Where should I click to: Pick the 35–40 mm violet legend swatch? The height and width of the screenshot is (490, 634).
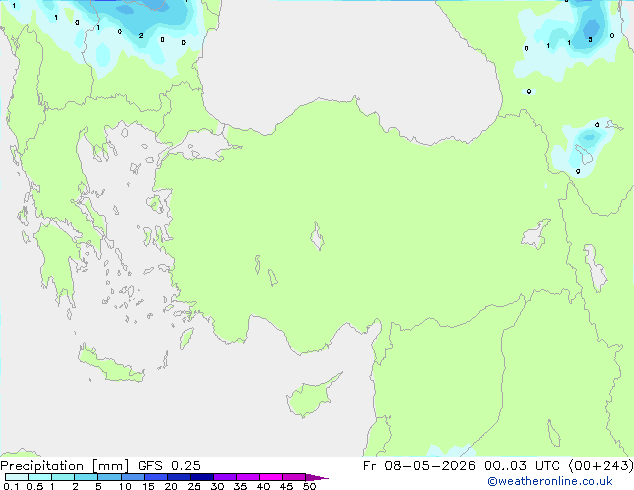coord(247,477)
